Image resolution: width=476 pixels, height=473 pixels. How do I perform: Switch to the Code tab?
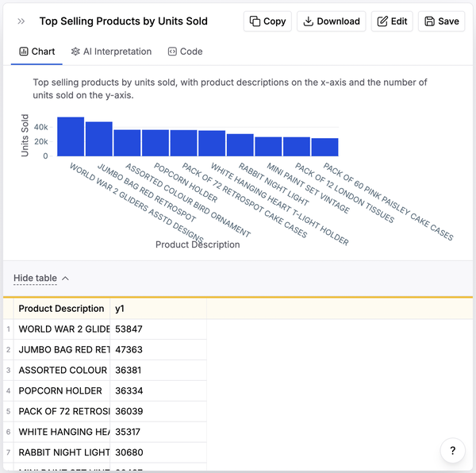point(185,52)
